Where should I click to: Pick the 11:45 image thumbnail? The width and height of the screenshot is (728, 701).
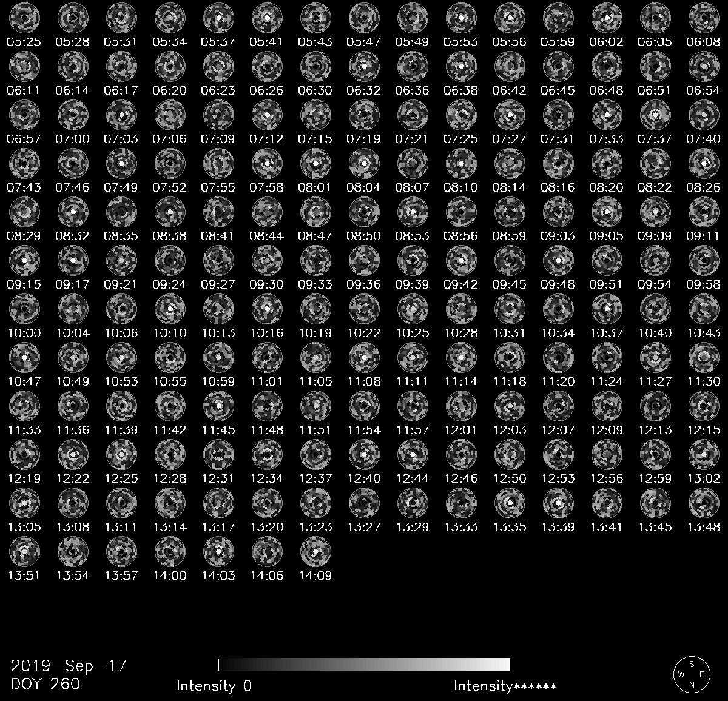tap(218, 406)
